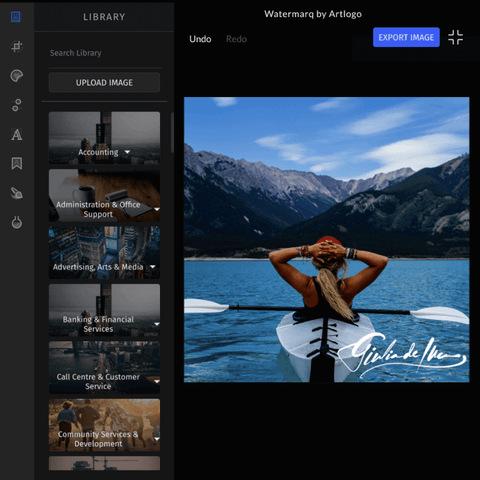Open the Advertising, Arts & Media thumbnail
Viewport: 480px width, 480px height.
click(x=104, y=253)
